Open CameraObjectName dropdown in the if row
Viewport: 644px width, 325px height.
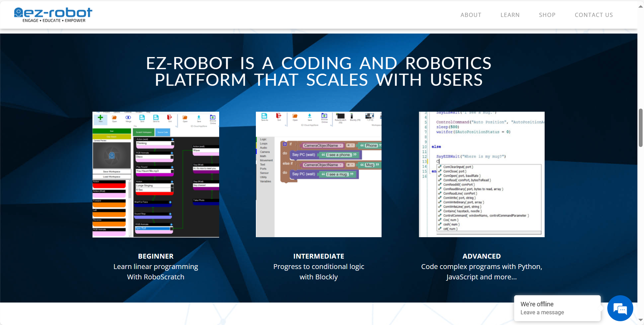coord(323,146)
